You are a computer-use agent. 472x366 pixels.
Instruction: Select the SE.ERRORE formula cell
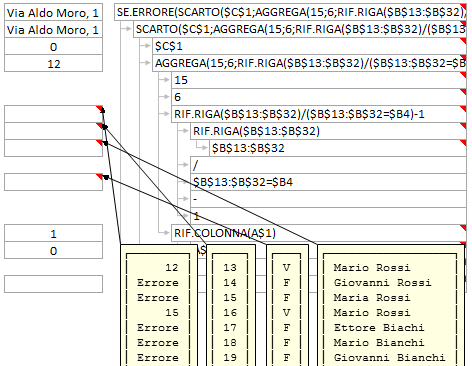click(290, 12)
